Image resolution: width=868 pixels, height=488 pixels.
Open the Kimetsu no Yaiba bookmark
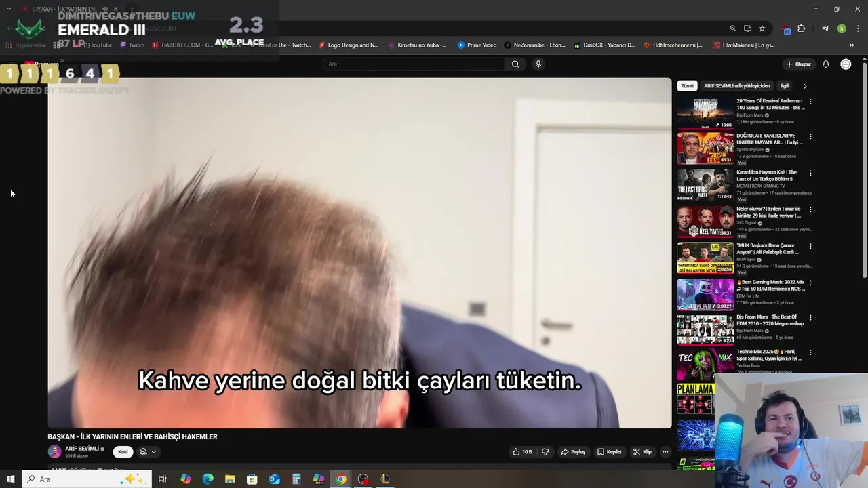click(418, 45)
